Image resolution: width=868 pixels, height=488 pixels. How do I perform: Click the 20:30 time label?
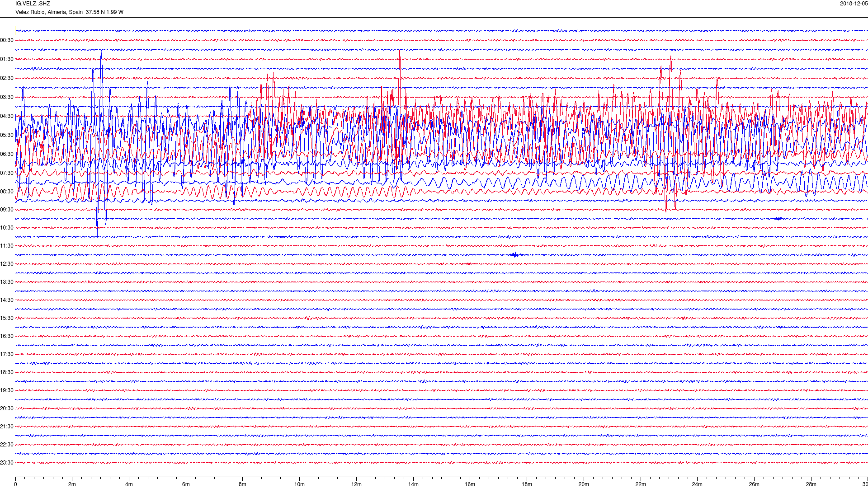click(x=7, y=408)
